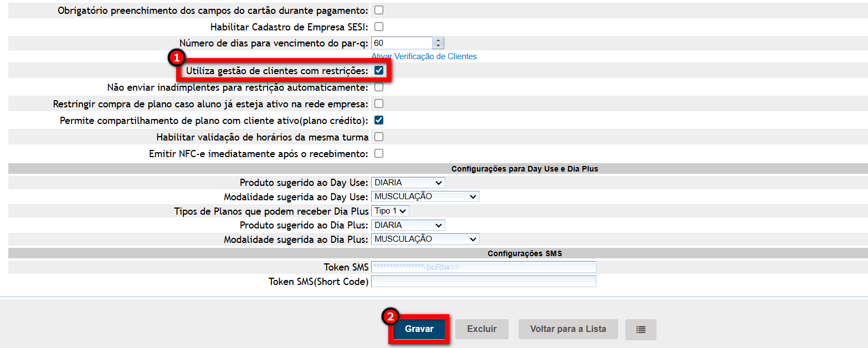Screen dimensions: 868x348
Task: Check 'Habilitar validação de horários da mesma turma'
Action: pyautogui.click(x=379, y=137)
